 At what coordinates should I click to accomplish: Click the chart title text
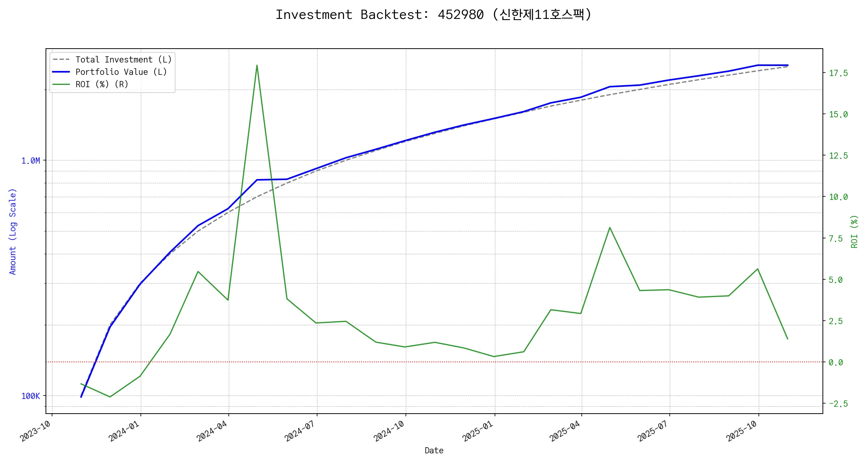click(x=433, y=15)
